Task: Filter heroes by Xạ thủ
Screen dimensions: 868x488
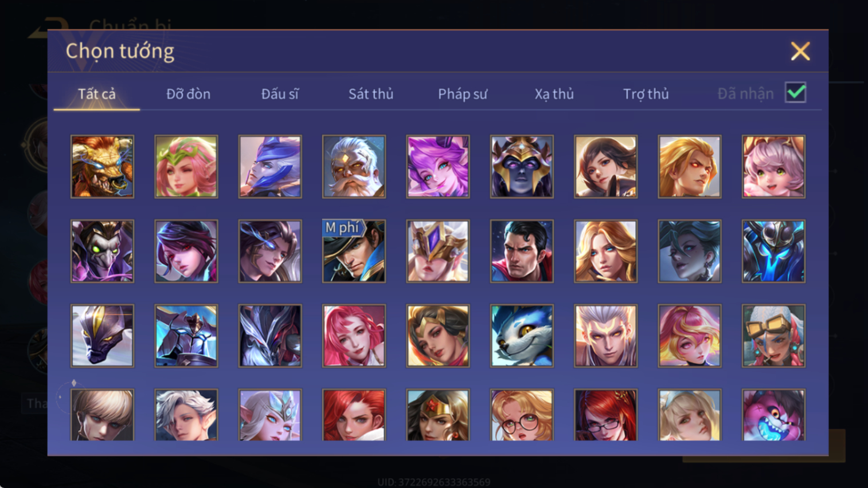Action: (x=554, y=94)
